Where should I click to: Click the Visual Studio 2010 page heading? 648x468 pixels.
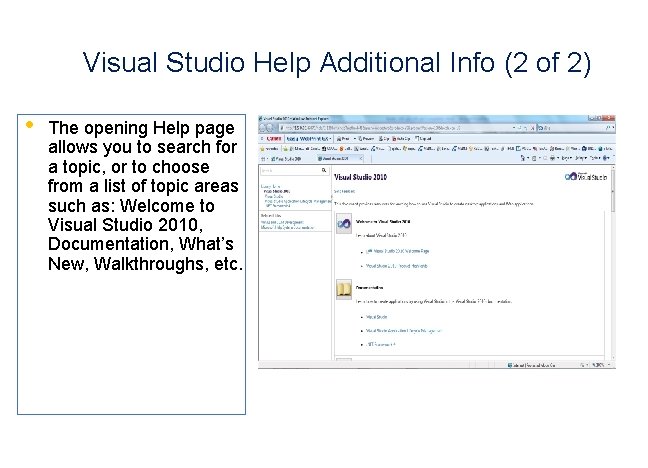tap(360, 177)
